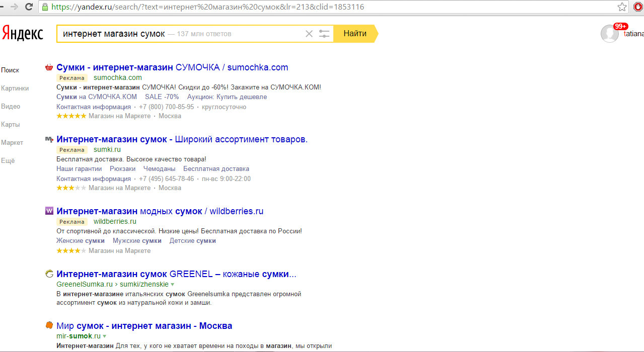Click orange Мир сумок favicon

point(49,325)
